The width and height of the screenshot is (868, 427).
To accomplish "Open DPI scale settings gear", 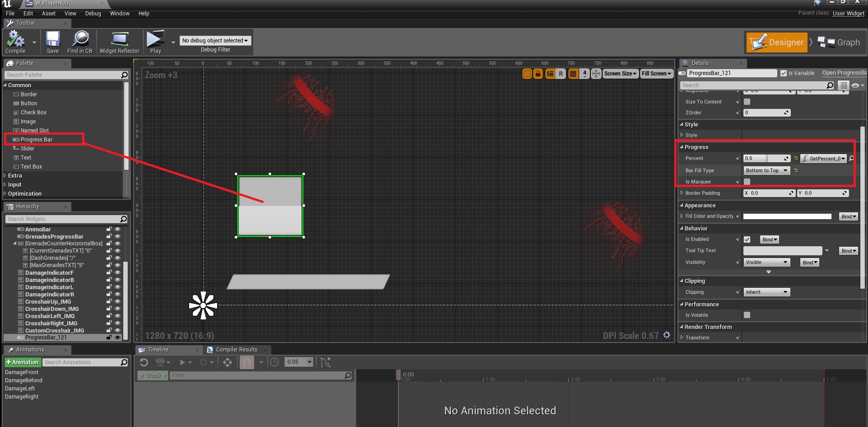I will (x=667, y=335).
